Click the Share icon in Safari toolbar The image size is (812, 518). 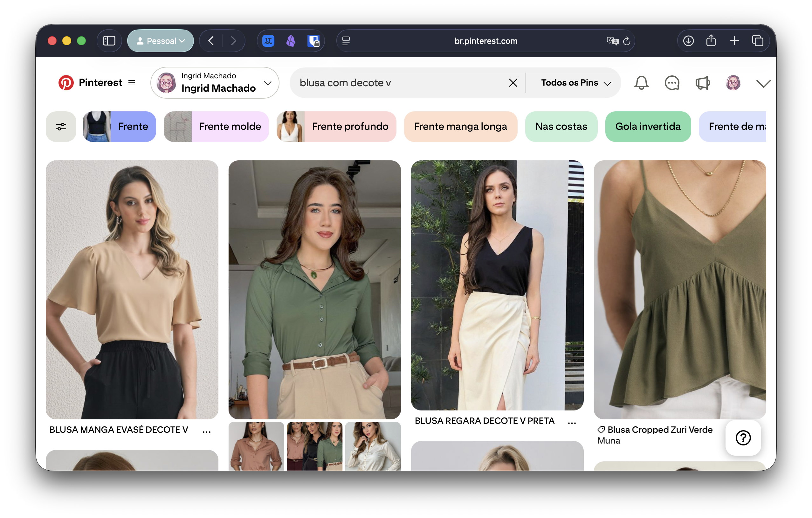tap(711, 40)
